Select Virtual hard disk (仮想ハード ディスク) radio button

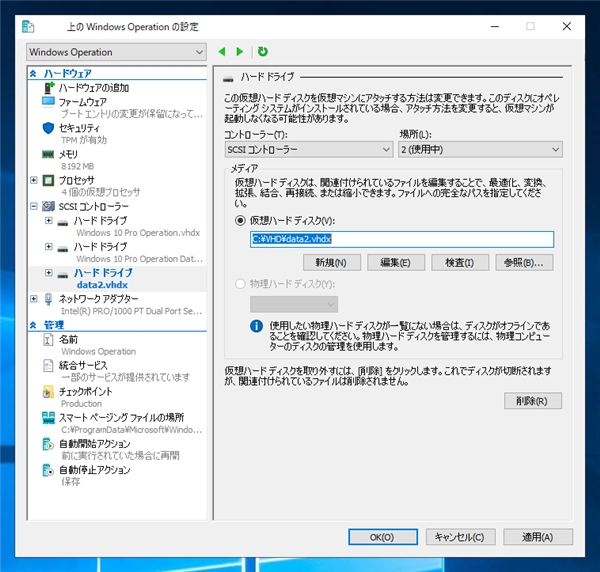coord(240,220)
